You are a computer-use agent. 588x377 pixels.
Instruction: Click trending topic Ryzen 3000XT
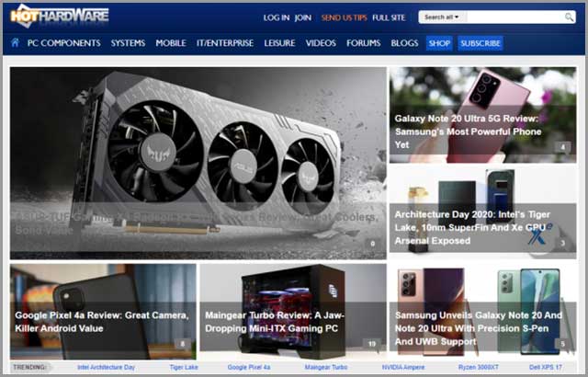tap(479, 367)
